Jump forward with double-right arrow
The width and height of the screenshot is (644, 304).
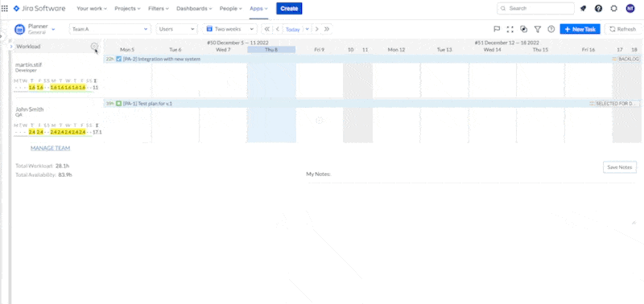pyautogui.click(x=327, y=29)
